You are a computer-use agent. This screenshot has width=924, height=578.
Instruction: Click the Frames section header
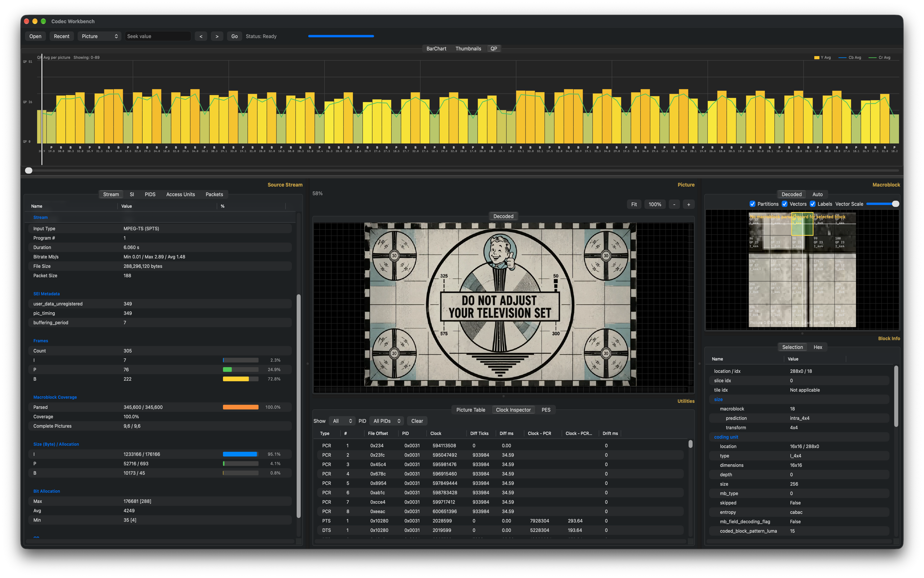(40, 341)
